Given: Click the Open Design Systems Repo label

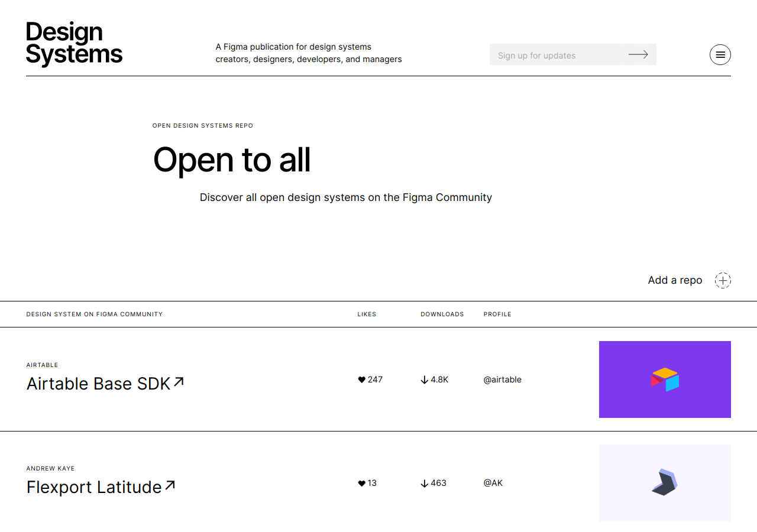Looking at the screenshot, I should 203,125.
